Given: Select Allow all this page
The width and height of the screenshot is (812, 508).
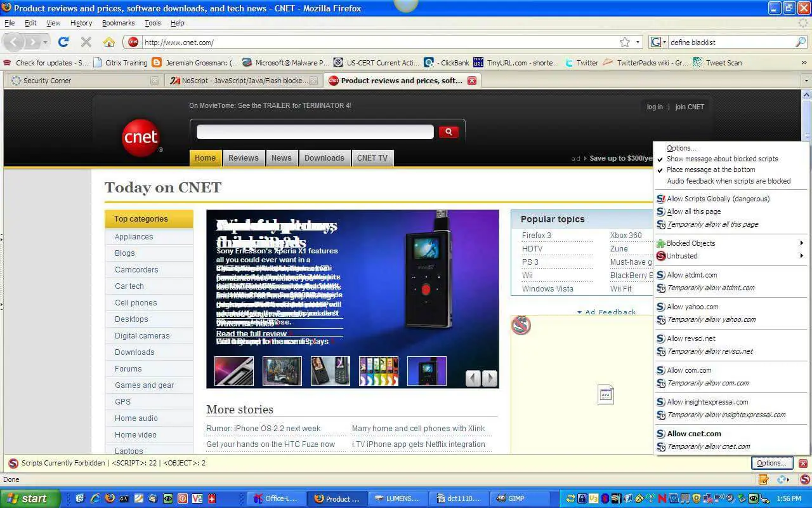Looking at the screenshot, I should [x=693, y=211].
